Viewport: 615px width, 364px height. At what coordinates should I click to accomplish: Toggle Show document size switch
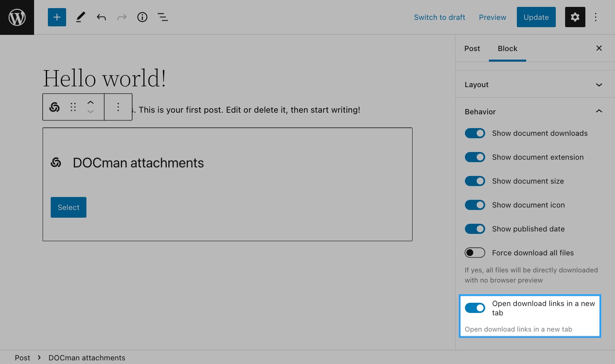pyautogui.click(x=475, y=181)
